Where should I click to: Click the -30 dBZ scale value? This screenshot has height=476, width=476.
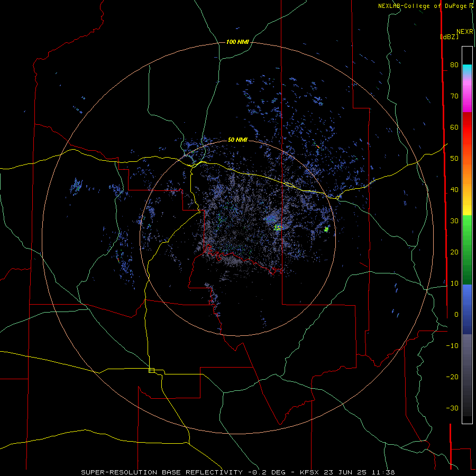452,408
